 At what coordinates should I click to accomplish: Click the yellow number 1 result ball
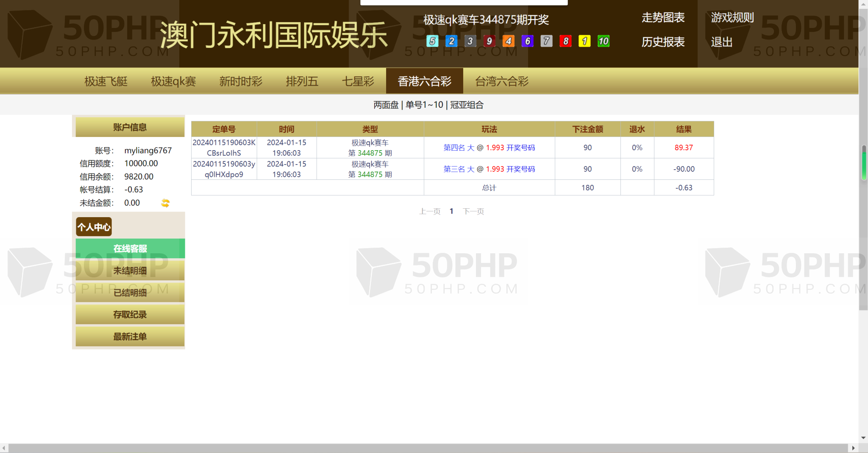pyautogui.click(x=584, y=41)
